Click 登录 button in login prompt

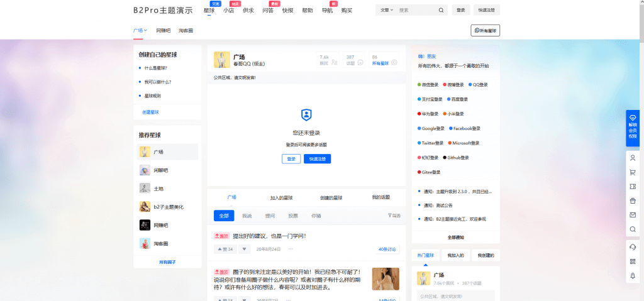point(291,159)
